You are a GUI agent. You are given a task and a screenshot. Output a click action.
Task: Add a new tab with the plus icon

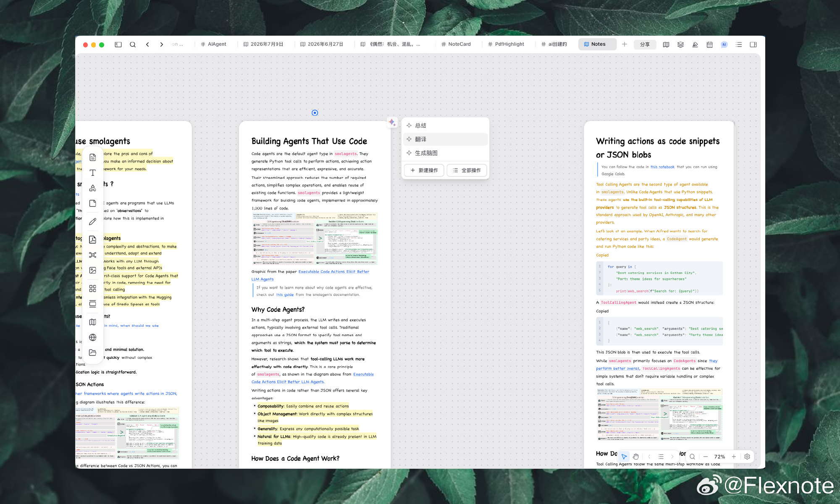625,44
